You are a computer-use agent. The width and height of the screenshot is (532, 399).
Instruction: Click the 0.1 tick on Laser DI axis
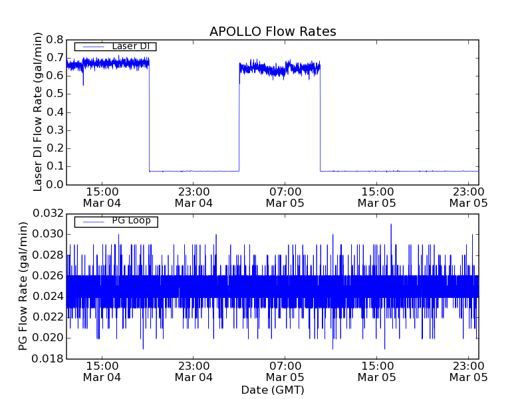[x=55, y=167]
